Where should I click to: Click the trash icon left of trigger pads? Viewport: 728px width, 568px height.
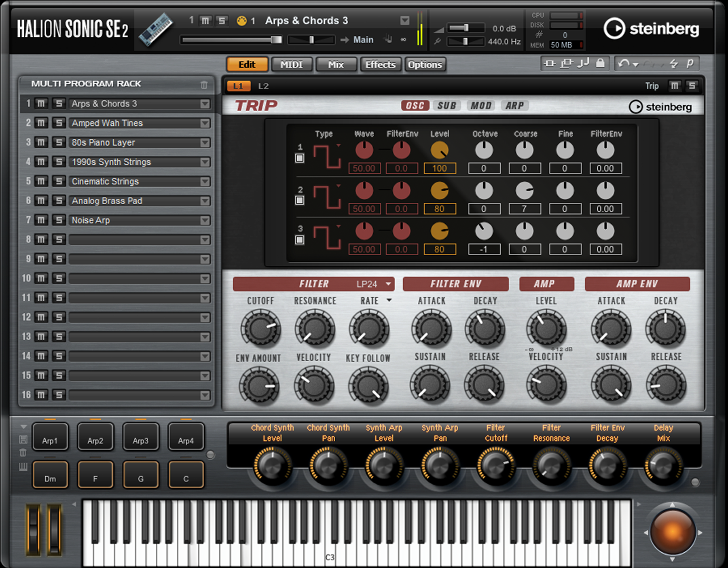[x=23, y=453]
